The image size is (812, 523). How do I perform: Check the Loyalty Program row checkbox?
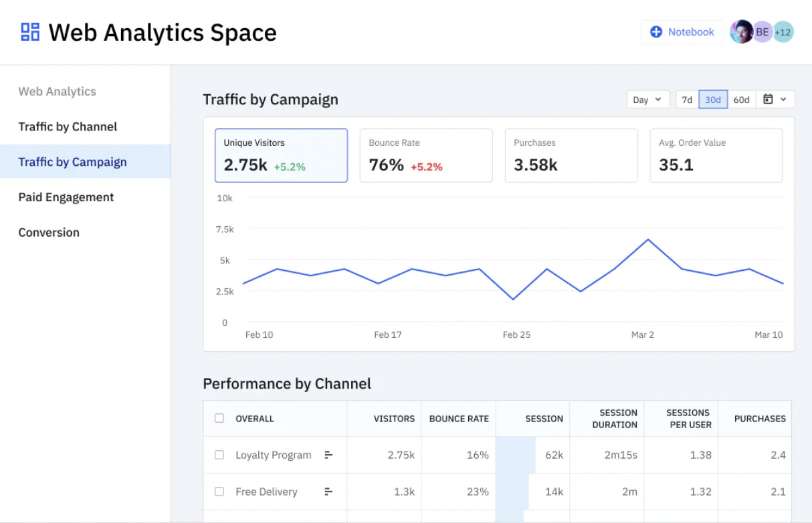point(219,455)
